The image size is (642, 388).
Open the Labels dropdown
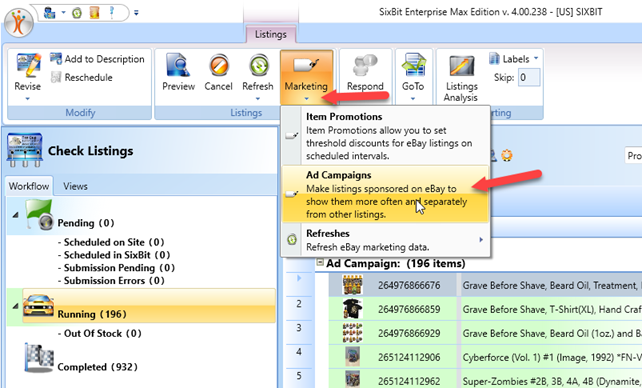click(x=513, y=59)
